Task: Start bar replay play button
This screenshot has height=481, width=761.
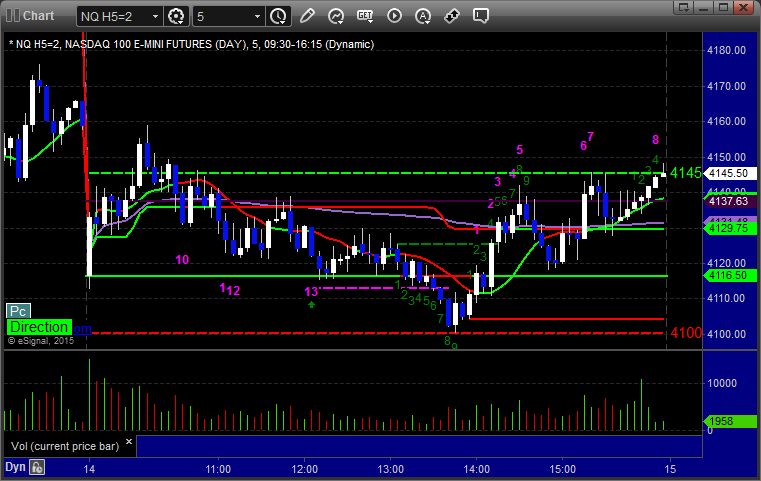Action: tap(394, 16)
